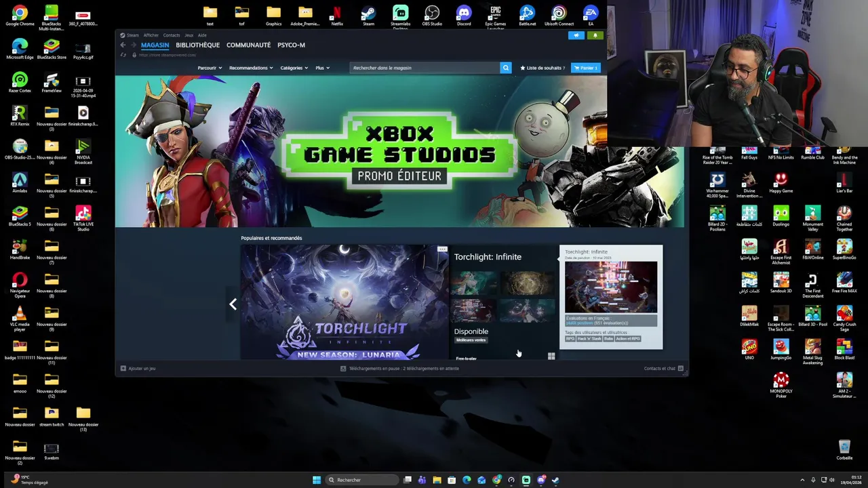Reload the Steam store page
This screenshot has height=488, width=868.
(x=123, y=55)
